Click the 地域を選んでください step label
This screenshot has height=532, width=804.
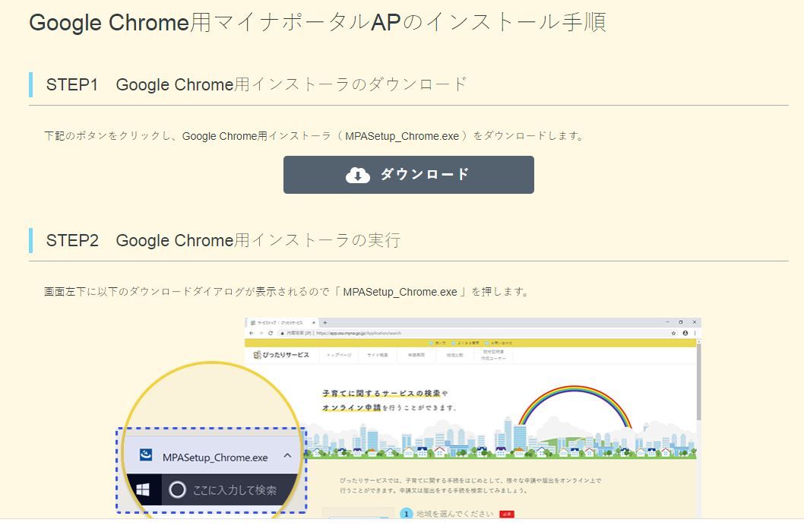click(x=454, y=514)
